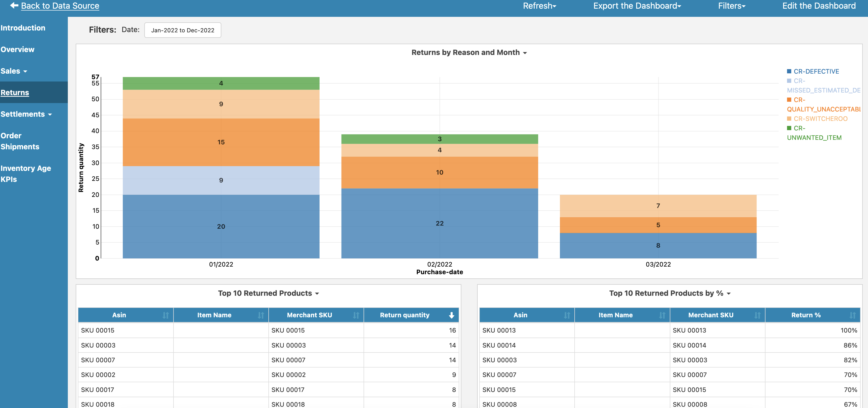Click the Edit the Dashboard button
This screenshot has height=408, width=868.
click(819, 6)
